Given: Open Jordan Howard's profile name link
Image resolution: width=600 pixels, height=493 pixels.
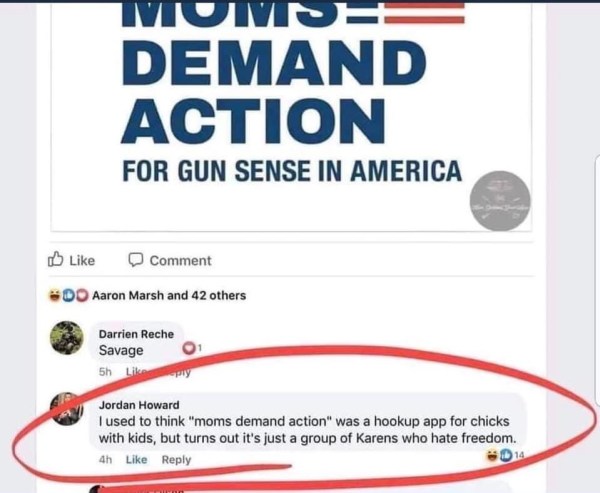Looking at the screenshot, I should click(x=139, y=405).
